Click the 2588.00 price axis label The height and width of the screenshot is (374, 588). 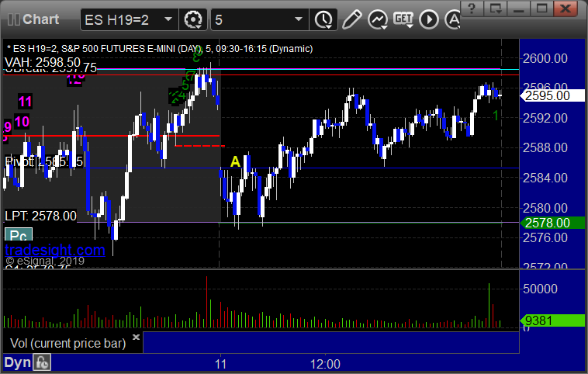(545, 147)
